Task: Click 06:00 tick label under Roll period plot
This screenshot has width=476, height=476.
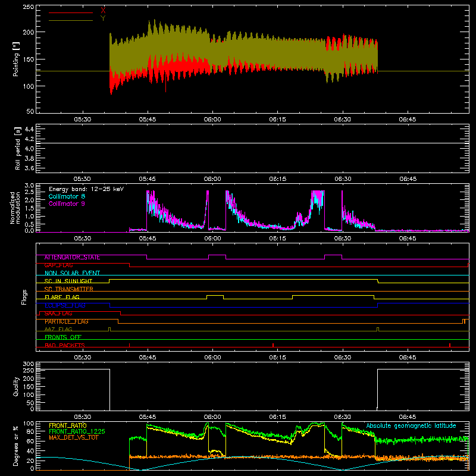Action: (212, 179)
